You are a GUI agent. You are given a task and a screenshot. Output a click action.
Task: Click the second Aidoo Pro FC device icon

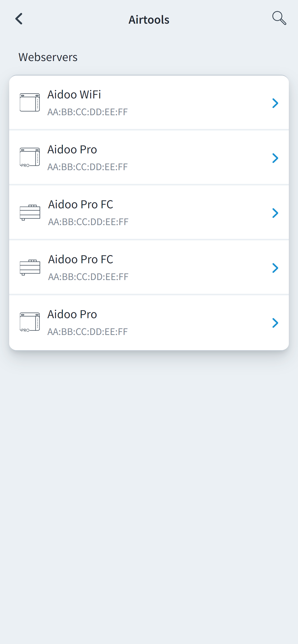[x=30, y=267]
